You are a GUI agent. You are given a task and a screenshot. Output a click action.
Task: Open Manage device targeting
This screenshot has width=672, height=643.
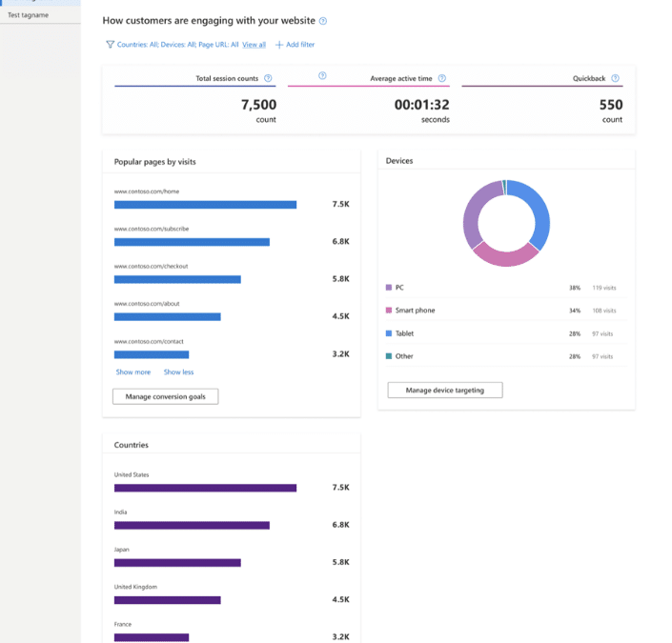coord(445,391)
